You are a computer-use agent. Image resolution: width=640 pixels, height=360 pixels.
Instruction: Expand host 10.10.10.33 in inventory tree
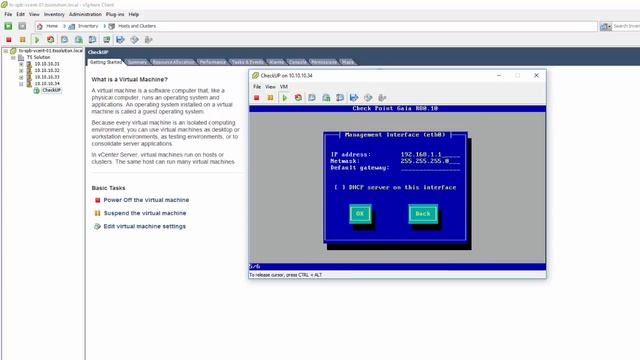click(x=21, y=77)
